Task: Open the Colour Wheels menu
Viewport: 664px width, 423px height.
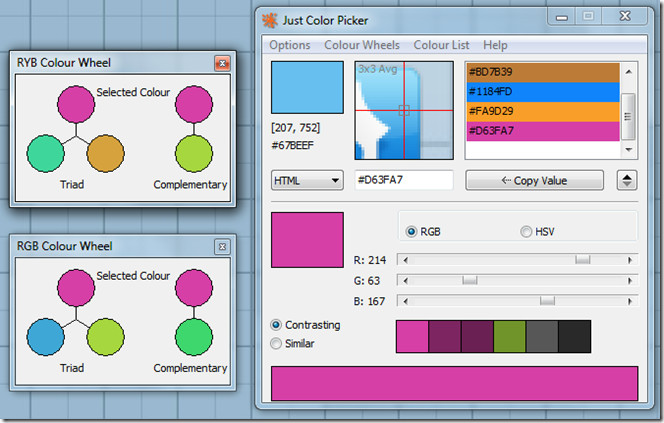Action: (x=362, y=45)
